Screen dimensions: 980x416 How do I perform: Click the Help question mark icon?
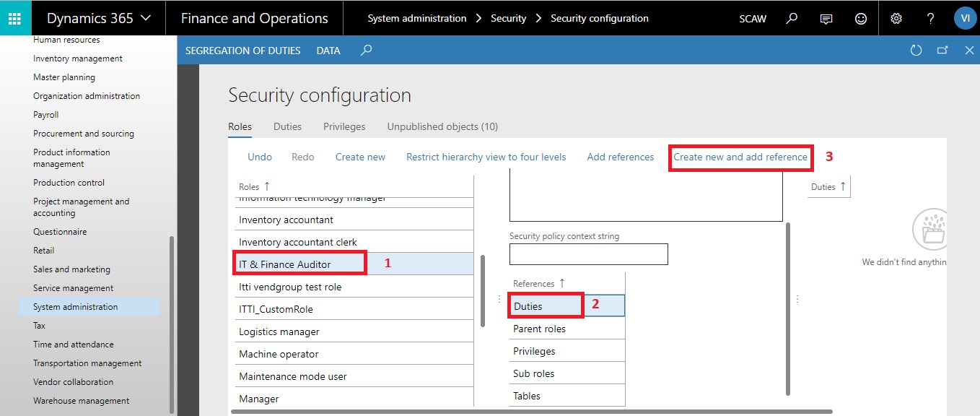pyautogui.click(x=929, y=18)
